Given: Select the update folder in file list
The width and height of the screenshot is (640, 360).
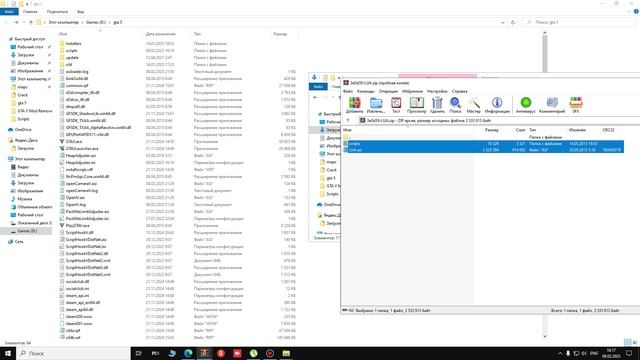Looking at the screenshot, I should [72, 58].
